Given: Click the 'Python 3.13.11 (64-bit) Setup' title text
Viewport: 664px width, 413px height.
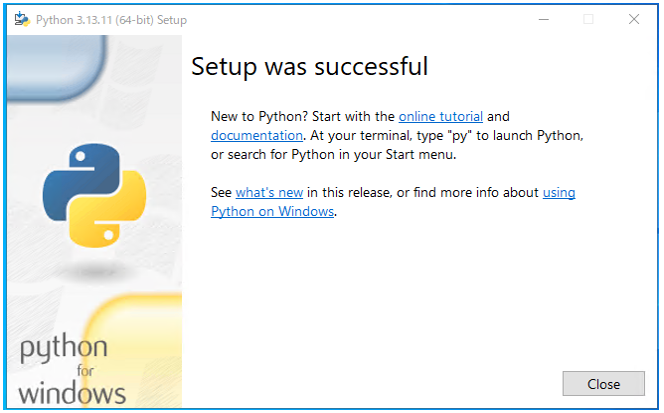Looking at the screenshot, I should (x=111, y=20).
